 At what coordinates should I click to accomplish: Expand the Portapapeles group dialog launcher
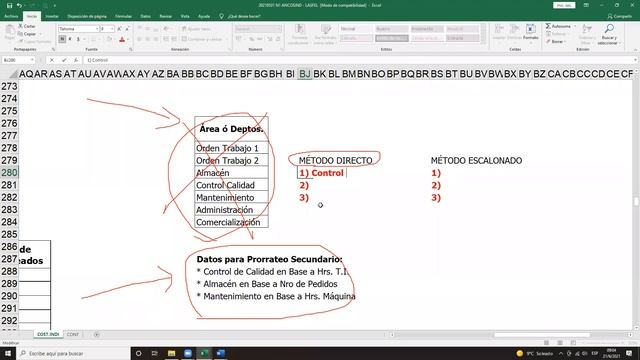(x=53, y=49)
